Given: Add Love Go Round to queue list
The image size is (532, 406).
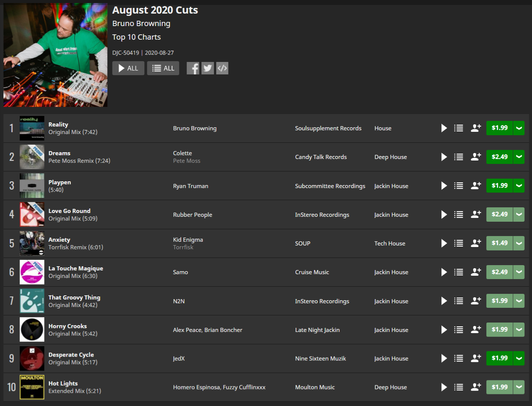Looking at the screenshot, I should pos(459,215).
